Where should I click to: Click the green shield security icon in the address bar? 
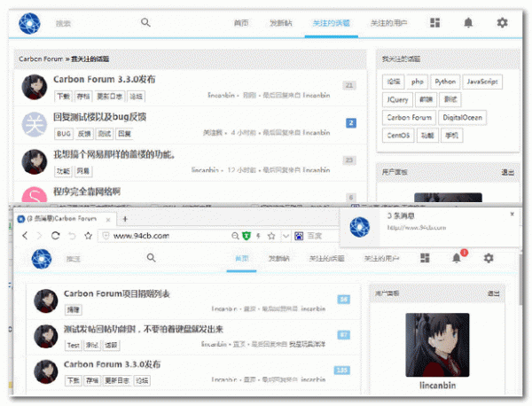coord(246,236)
